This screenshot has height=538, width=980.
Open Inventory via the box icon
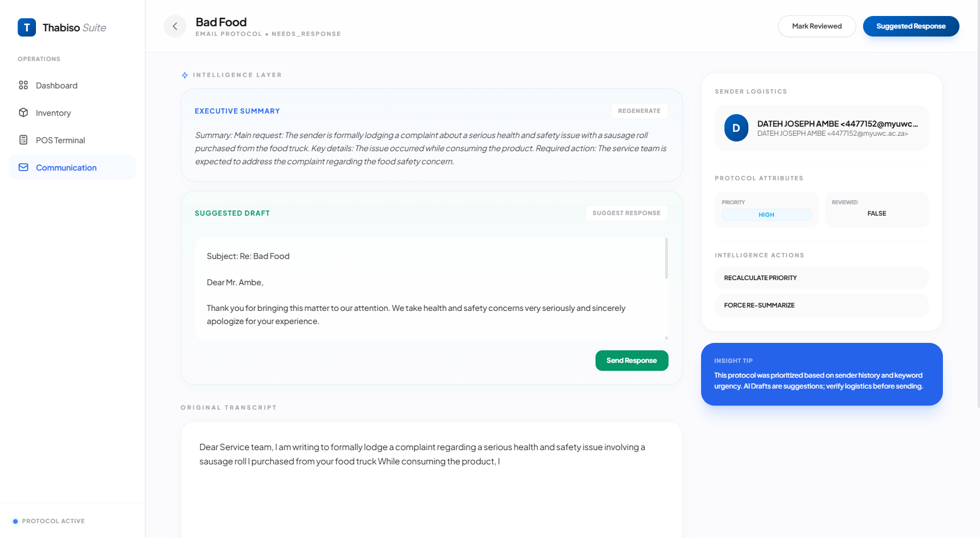tap(23, 112)
